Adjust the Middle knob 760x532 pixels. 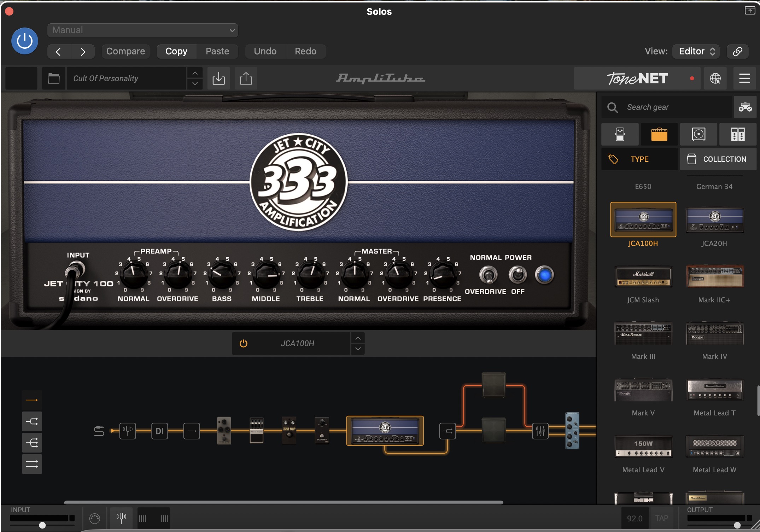click(266, 275)
